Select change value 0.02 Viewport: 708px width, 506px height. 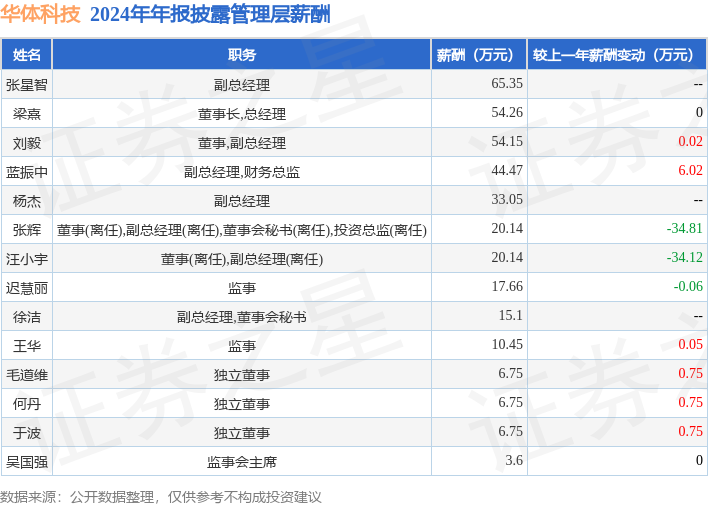[x=690, y=141]
